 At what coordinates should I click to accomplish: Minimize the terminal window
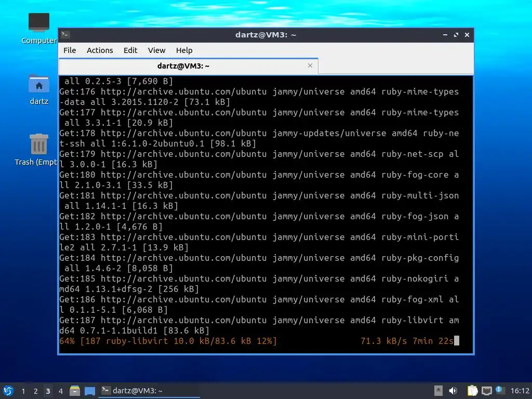tap(445, 35)
